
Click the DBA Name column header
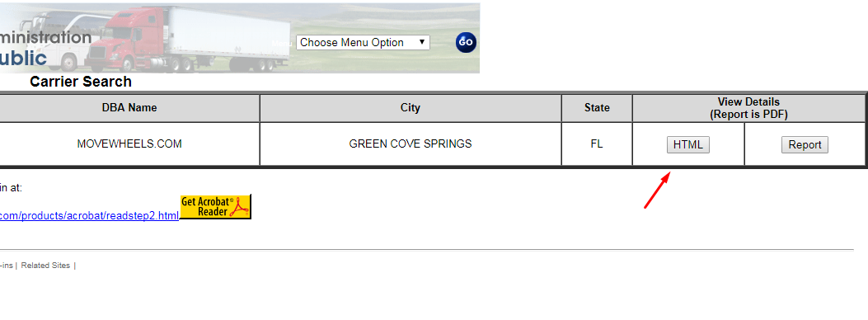(x=129, y=108)
